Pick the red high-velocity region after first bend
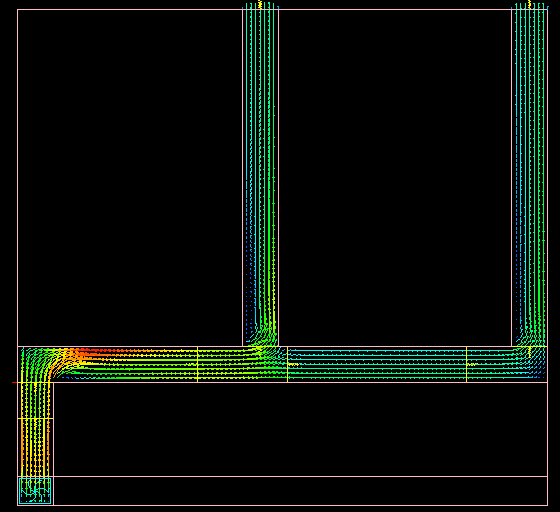The image size is (560, 512). [x=88, y=353]
